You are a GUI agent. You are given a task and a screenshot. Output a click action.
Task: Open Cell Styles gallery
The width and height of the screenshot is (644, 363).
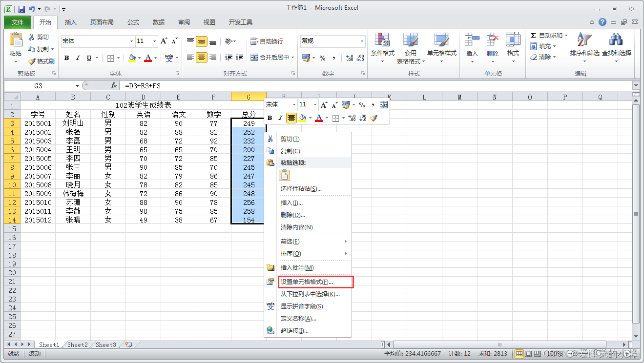click(441, 48)
